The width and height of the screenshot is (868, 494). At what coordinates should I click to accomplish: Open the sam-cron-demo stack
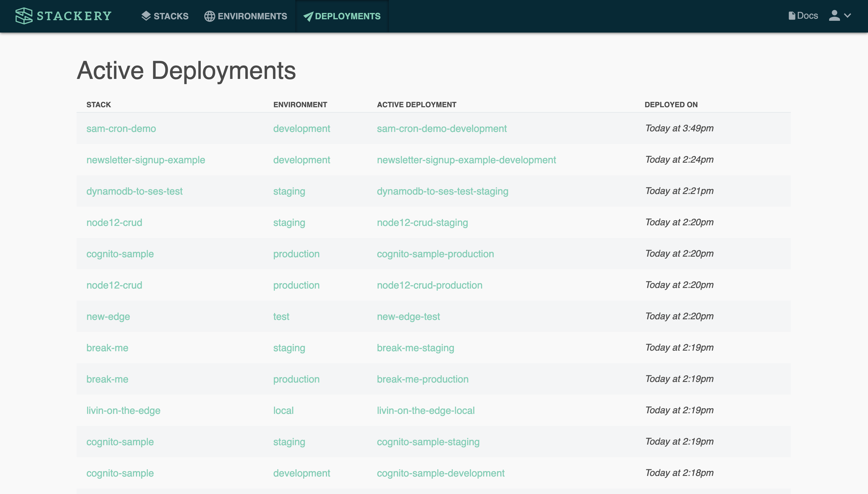pyautogui.click(x=121, y=128)
